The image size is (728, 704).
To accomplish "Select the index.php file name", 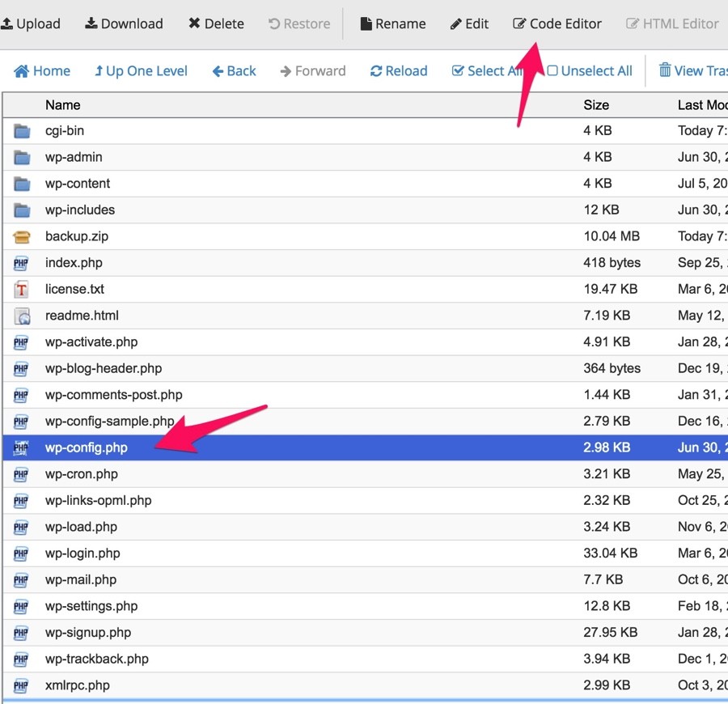I will click(x=74, y=263).
